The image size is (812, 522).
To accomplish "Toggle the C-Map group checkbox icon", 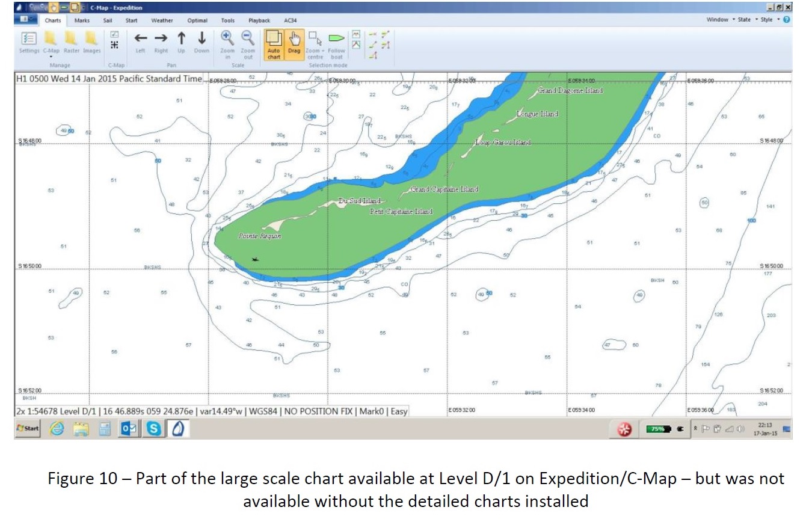I will [115, 34].
